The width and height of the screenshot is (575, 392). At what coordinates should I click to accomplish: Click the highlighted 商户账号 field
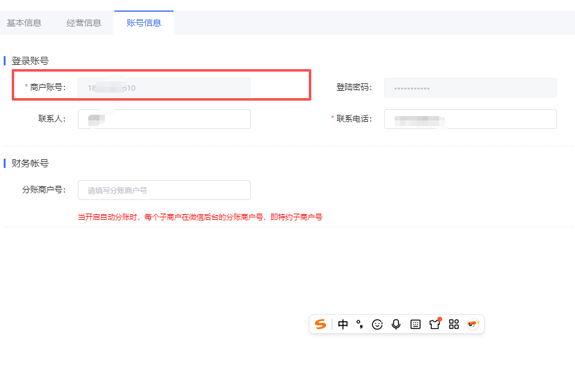point(164,87)
